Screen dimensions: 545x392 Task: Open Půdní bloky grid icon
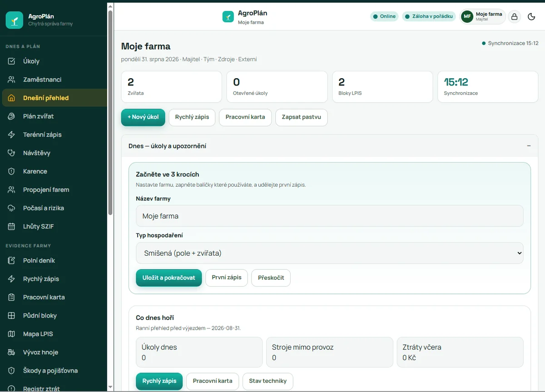tap(12, 316)
